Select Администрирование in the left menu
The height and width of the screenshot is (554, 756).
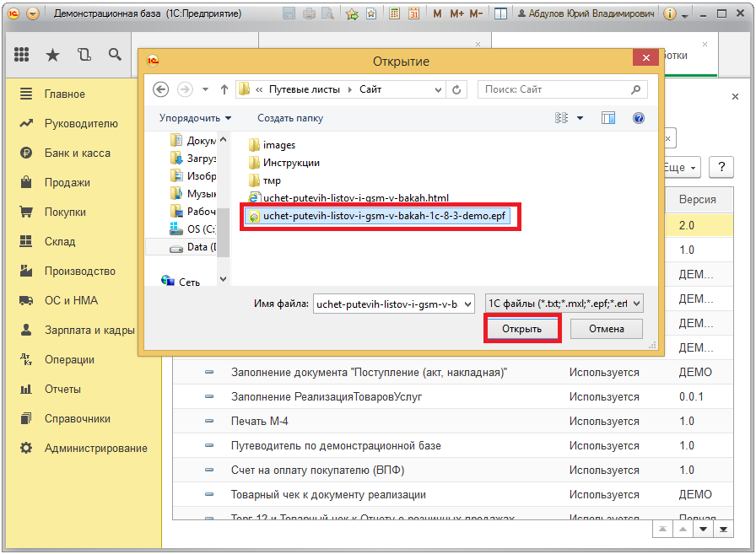tap(95, 449)
